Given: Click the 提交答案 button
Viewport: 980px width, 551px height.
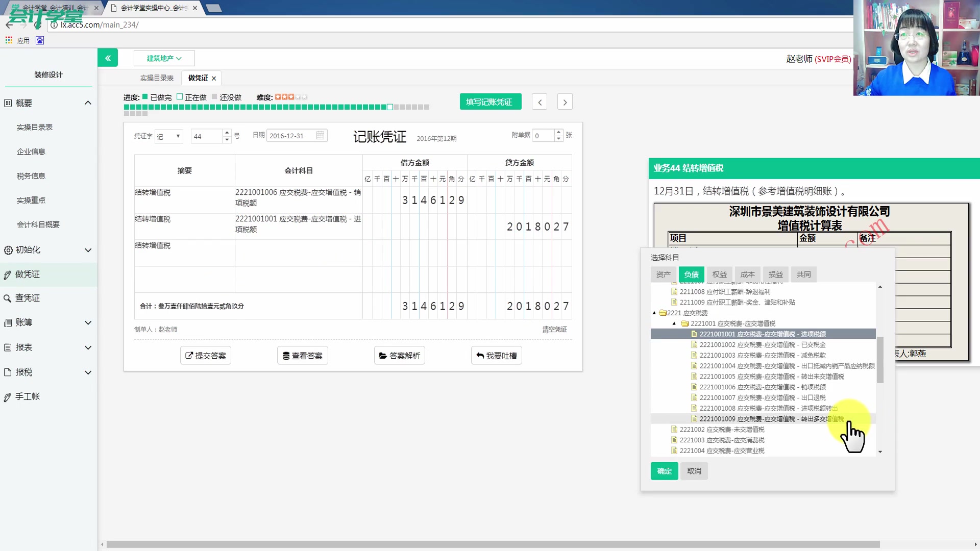Looking at the screenshot, I should 206,356.
